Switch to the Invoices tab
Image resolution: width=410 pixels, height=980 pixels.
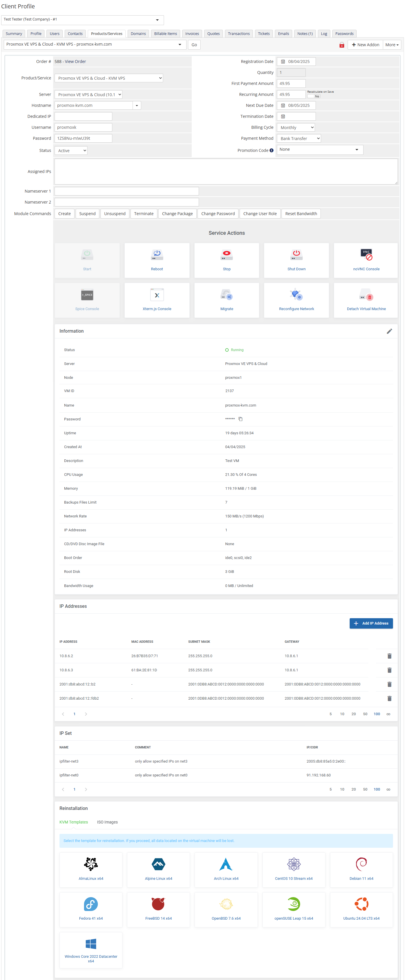point(192,33)
